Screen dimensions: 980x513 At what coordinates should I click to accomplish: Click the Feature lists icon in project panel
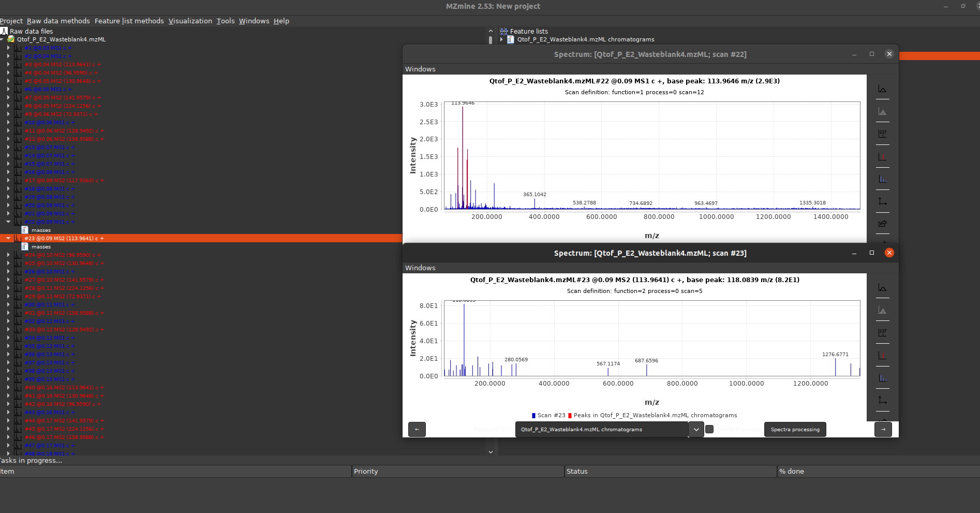click(504, 31)
